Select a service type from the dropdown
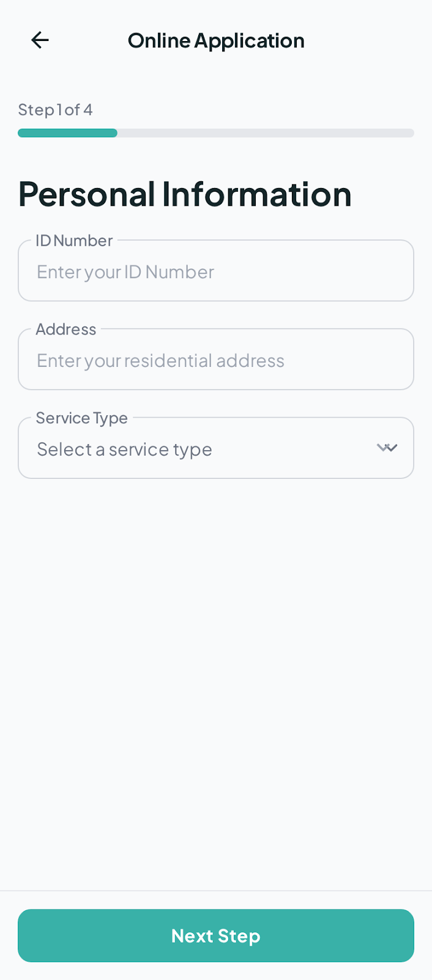432x980 pixels. (216, 448)
